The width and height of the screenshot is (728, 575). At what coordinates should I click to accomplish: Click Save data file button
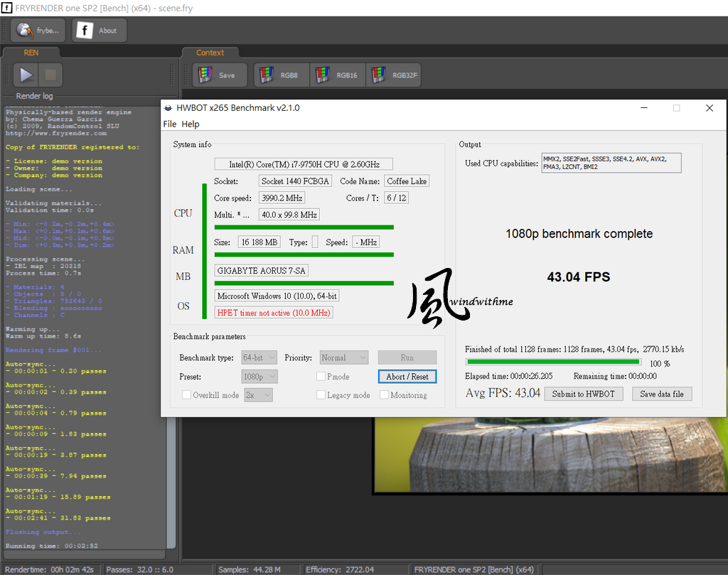(662, 394)
